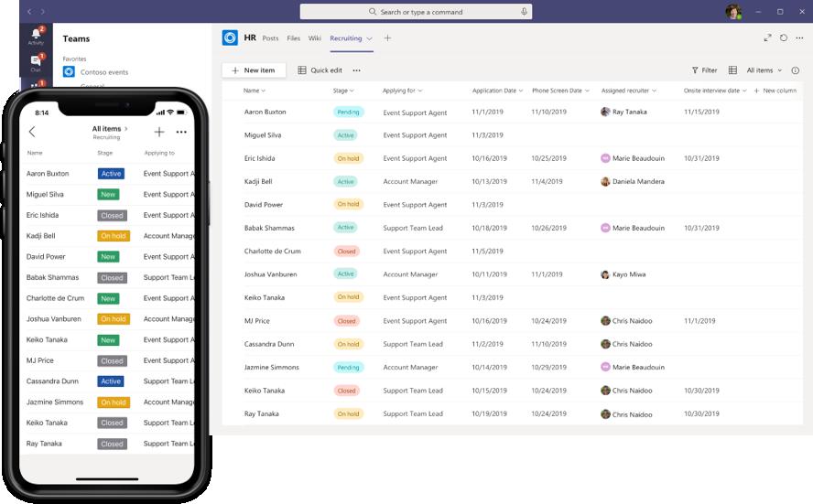
Task: Tap David Power in the phone list
Action: [46, 256]
